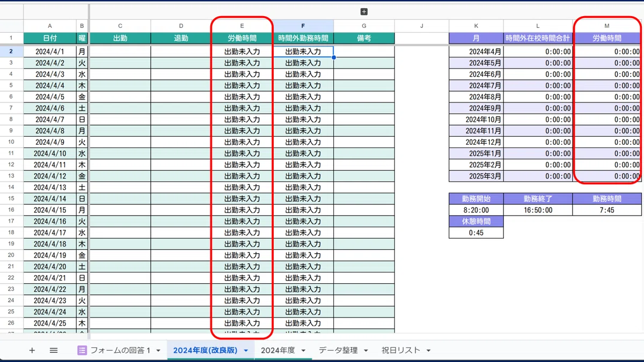
Task: Click the empty 備考 cell for 2024/4/9
Action: point(364,142)
